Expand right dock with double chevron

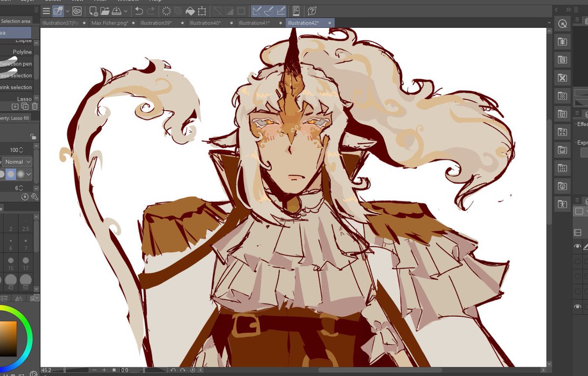pyautogui.click(x=568, y=9)
